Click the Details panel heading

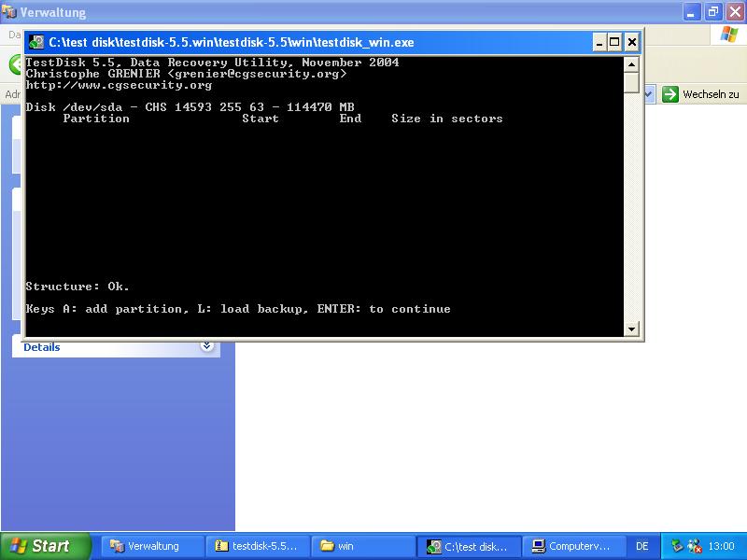click(42, 347)
